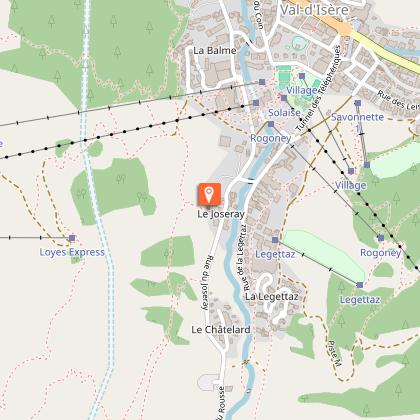Select Rogoney base station square icon
Screen dimensions: 420x420
point(271,124)
